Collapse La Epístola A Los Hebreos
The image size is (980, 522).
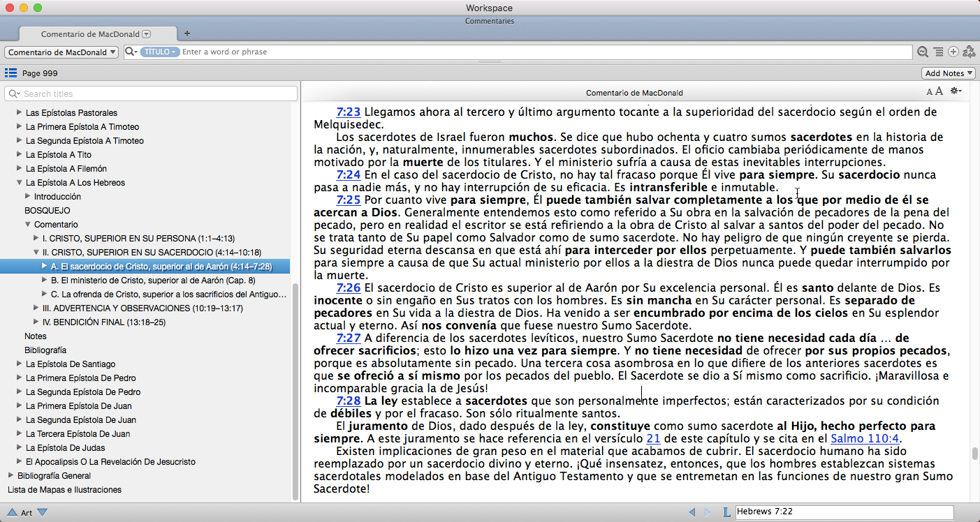[20, 182]
